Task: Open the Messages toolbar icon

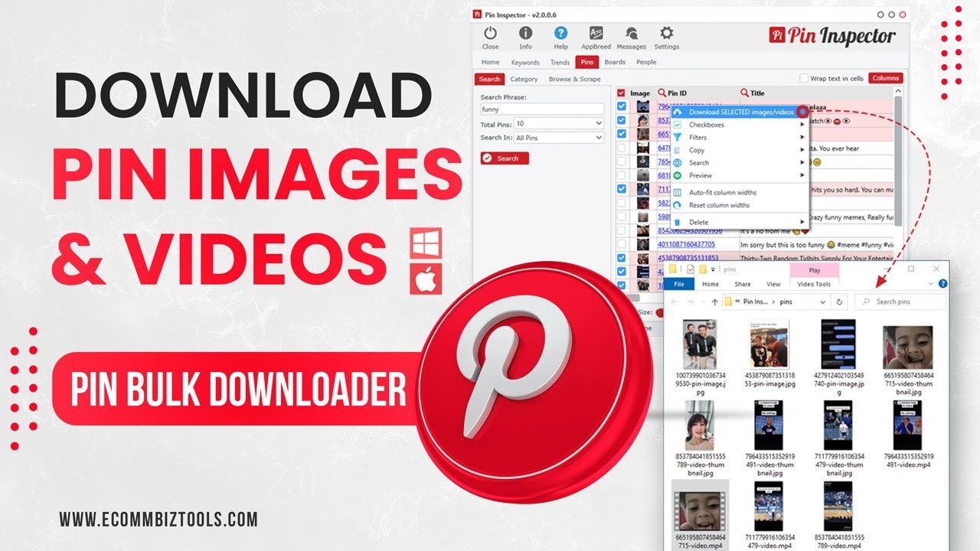Action: tap(632, 33)
